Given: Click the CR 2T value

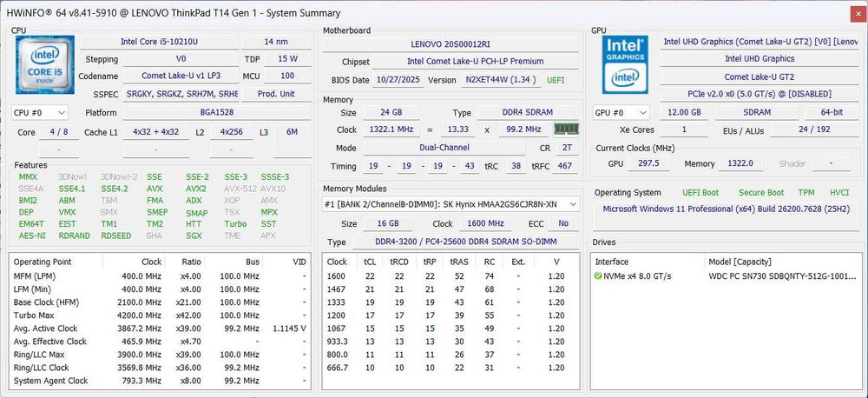Looking at the screenshot, I should [x=566, y=148].
